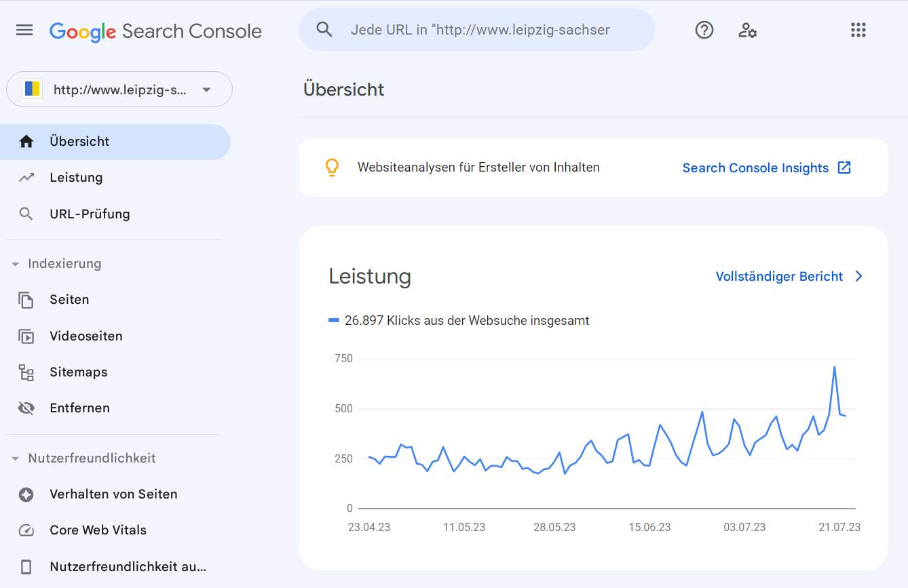
Task: Open Seiten under Indexierung
Action: pos(115,300)
